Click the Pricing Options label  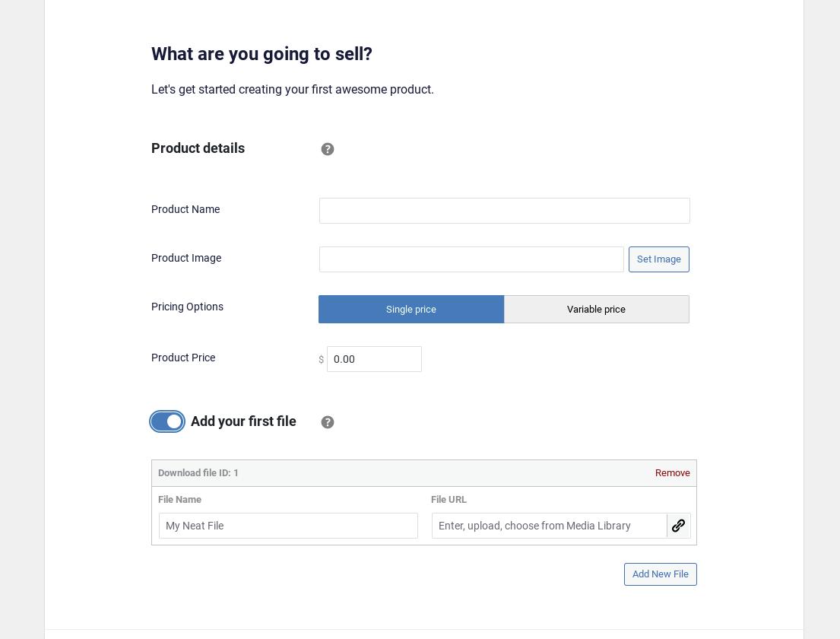(187, 307)
